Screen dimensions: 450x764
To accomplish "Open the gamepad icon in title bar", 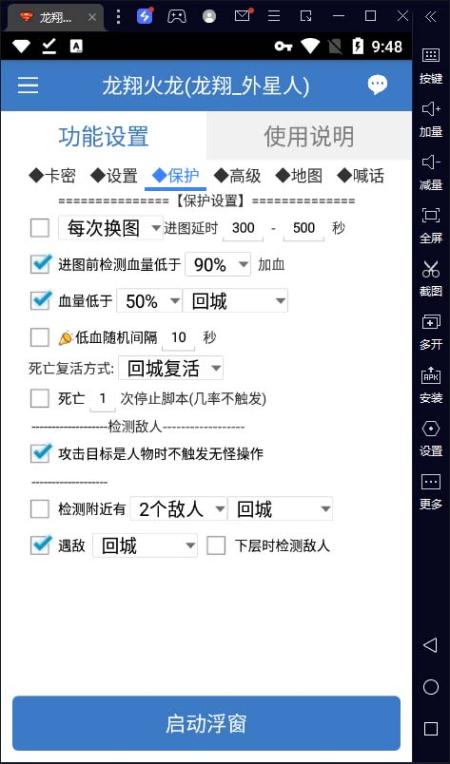I will pyautogui.click(x=176, y=16).
